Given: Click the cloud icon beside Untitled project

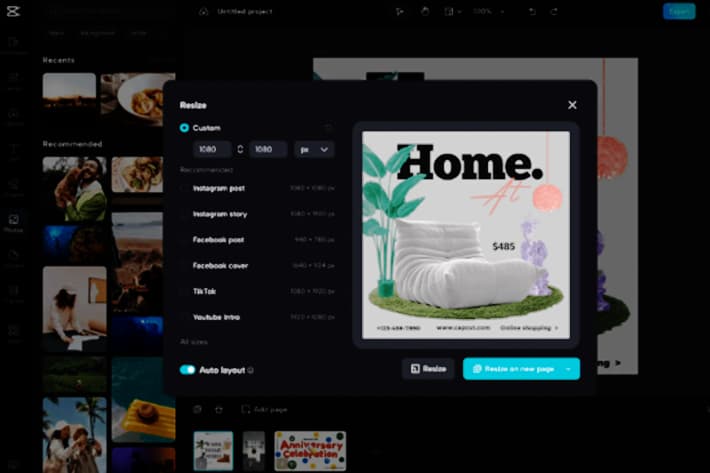Looking at the screenshot, I should click(204, 11).
